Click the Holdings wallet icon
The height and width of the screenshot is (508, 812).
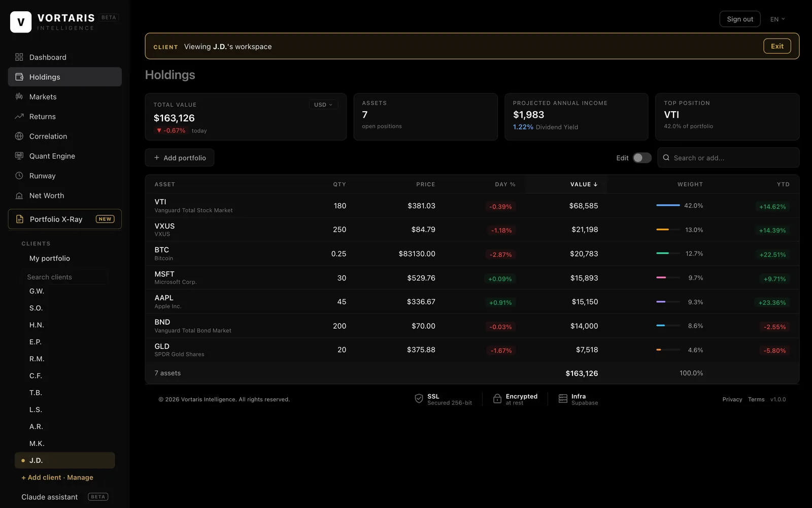19,77
